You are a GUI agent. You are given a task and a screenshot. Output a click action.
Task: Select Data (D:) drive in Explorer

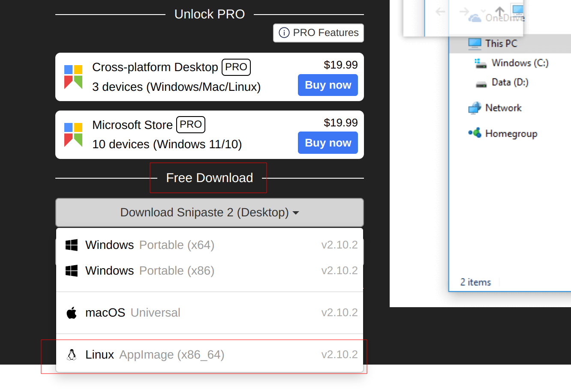point(502,82)
